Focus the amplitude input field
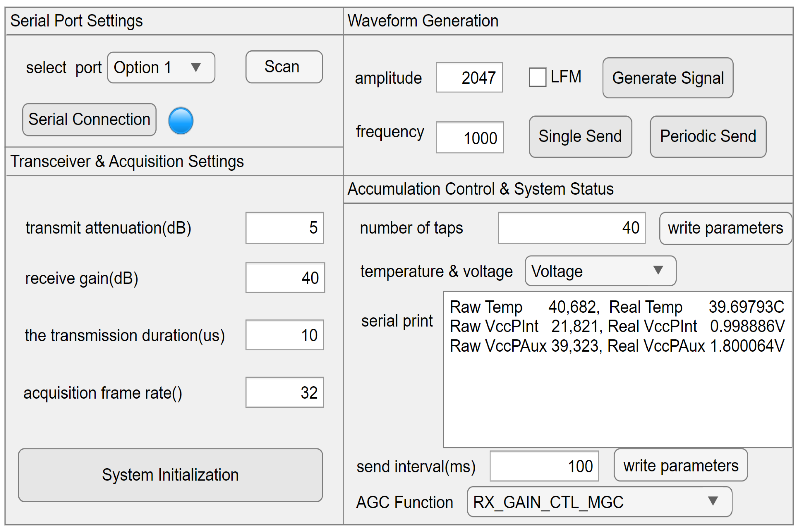Viewport: 799px width, 532px height. coord(469,77)
